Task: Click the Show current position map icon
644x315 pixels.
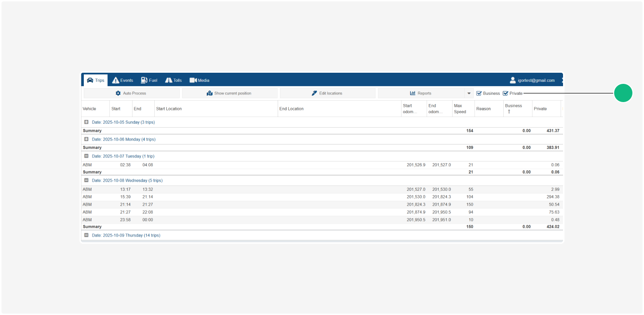Action: (210, 93)
